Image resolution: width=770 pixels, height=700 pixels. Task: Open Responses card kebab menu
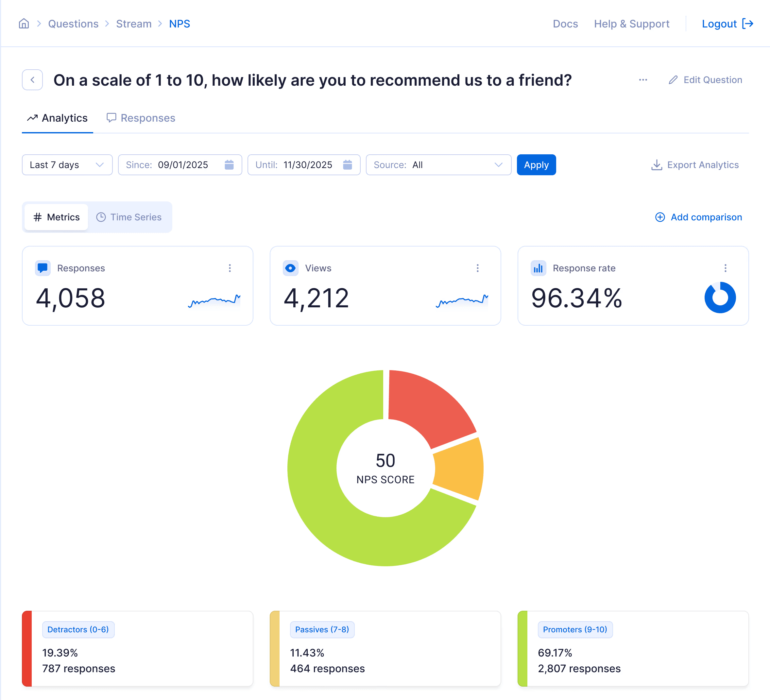pos(230,268)
